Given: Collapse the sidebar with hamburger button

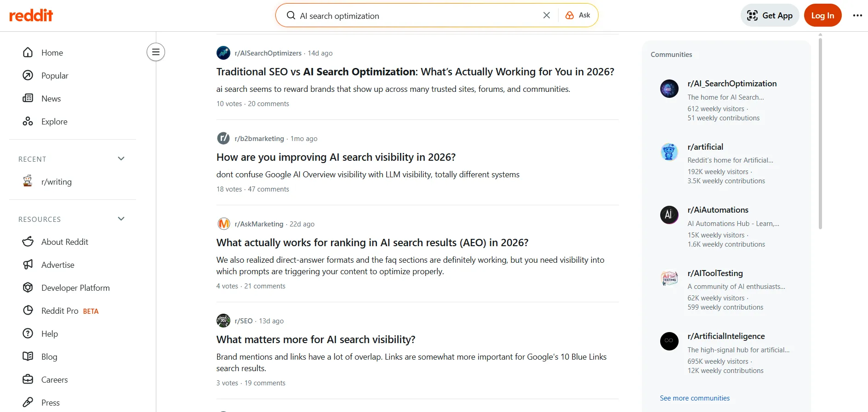Looking at the screenshot, I should (155, 52).
